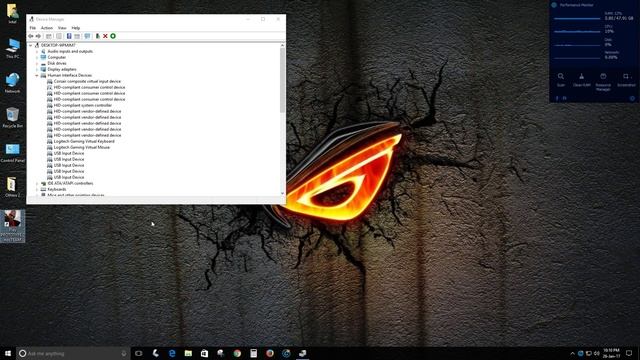
Task: Open the File menu in Device Manager
Action: pos(33,28)
